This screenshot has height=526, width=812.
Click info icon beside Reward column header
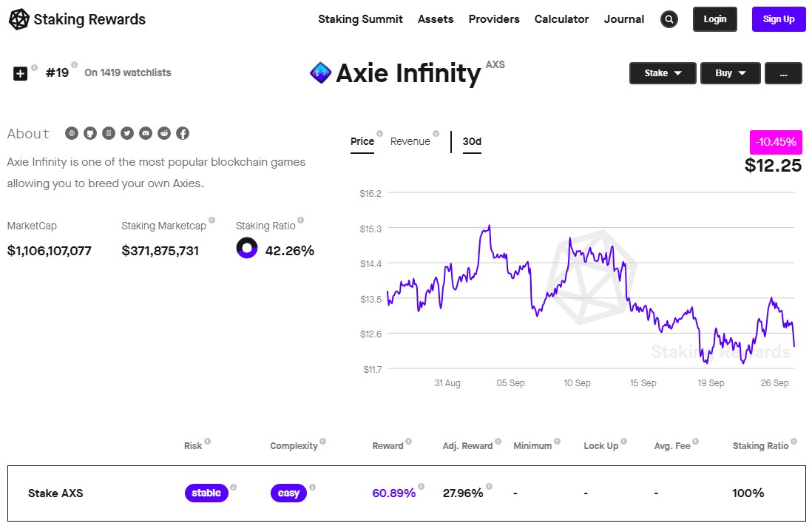pyautogui.click(x=409, y=441)
